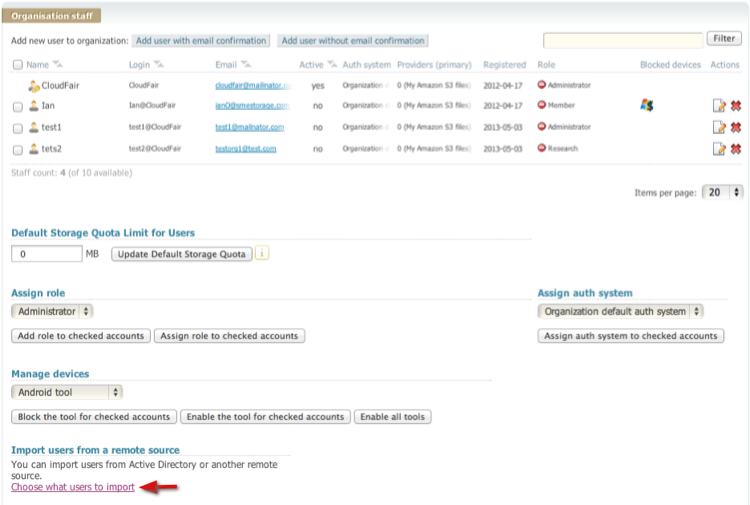Click the Windows blocked device icon for Ian
Image resolution: width=750 pixels, height=505 pixels.
(x=647, y=105)
